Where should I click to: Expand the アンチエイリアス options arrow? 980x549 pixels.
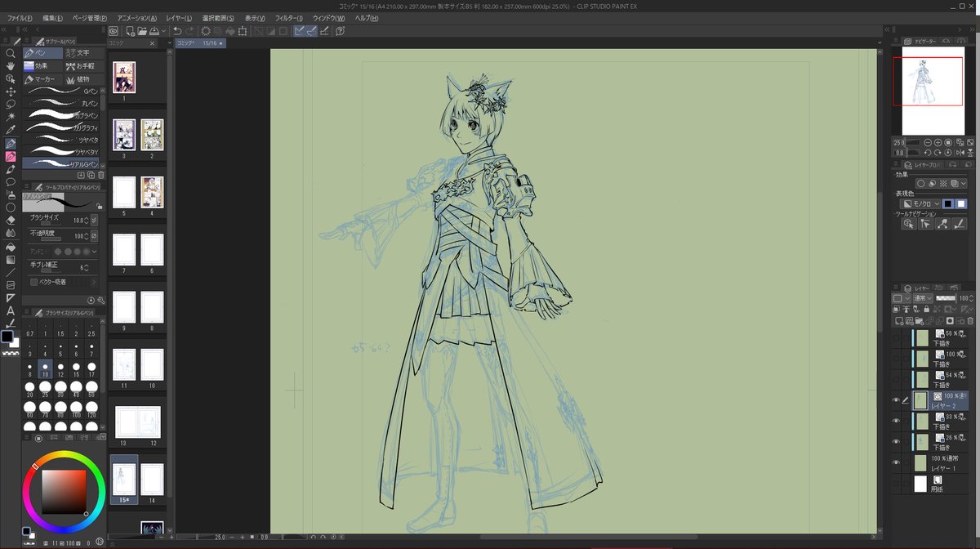click(x=95, y=252)
